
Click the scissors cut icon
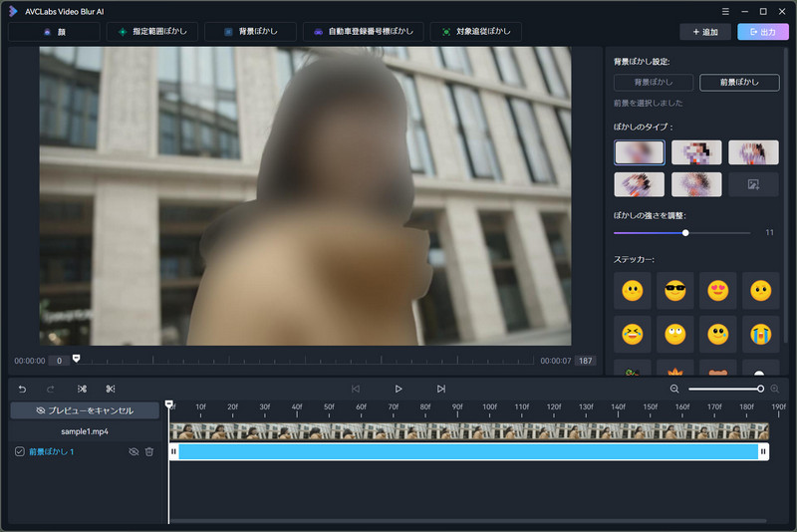coord(111,390)
